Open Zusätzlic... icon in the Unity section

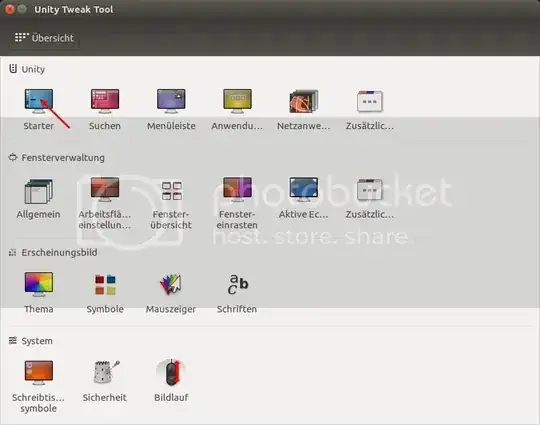click(x=370, y=101)
